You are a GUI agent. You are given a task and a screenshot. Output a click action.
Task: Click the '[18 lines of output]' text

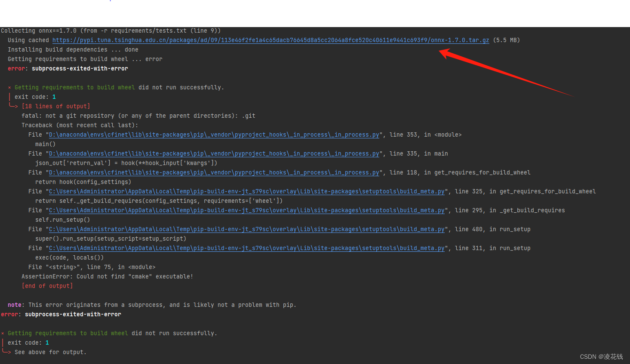click(56, 106)
